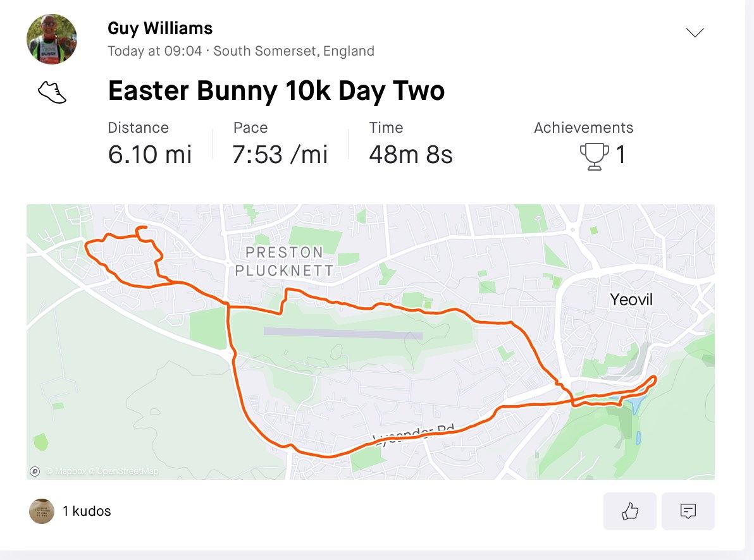Click the 48m 8s time stat

click(411, 155)
